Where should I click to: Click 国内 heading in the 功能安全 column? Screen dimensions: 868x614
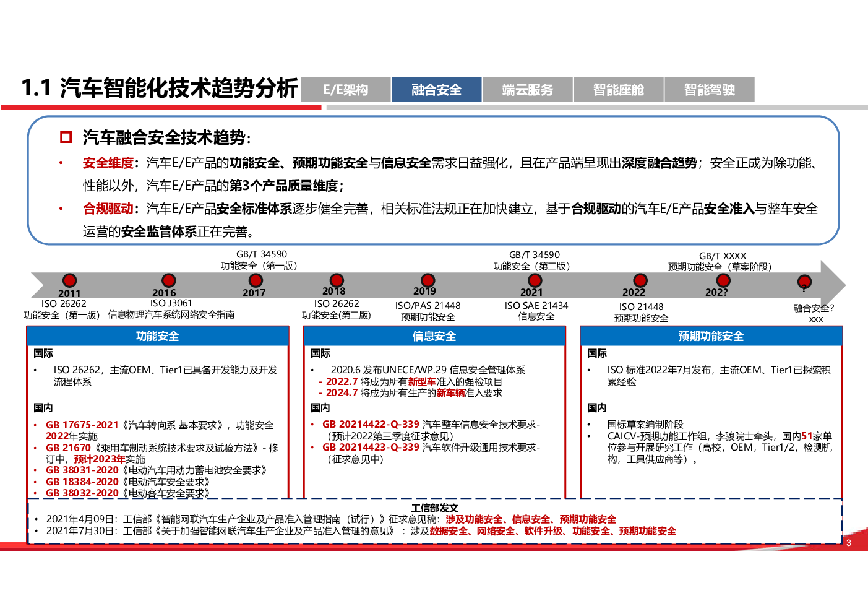click(43, 408)
